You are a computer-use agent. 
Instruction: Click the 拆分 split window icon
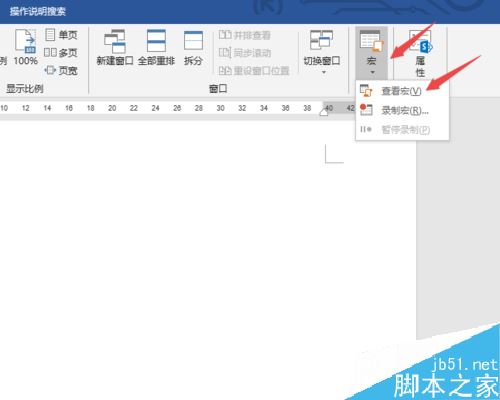(x=193, y=41)
